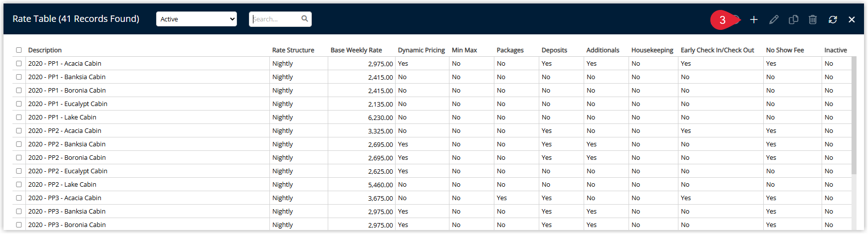Screen dimensions: 868x234
Task: Click Nightly in the PP1 Banksia Cabin row
Action: [x=283, y=77]
